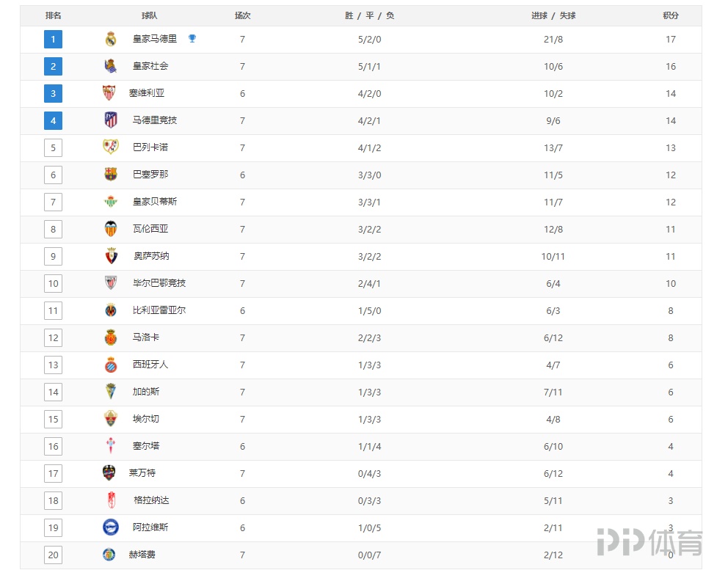Open the 皇家社会 team link
Image resolution: width=728 pixels, height=581 pixels.
[150, 66]
